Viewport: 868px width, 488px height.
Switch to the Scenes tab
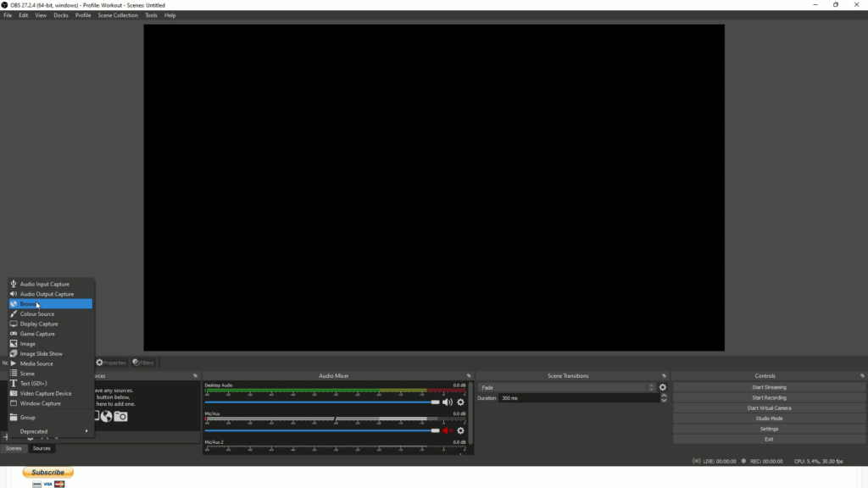tap(13, 448)
